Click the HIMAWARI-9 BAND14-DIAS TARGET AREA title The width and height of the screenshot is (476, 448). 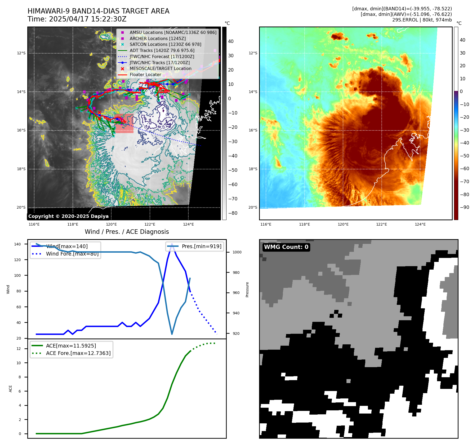click(98, 11)
